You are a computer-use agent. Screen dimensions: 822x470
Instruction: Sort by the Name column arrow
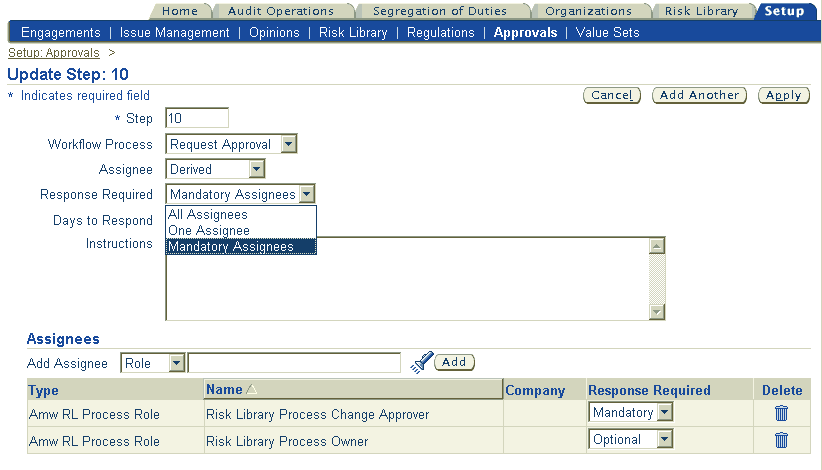coord(252,389)
